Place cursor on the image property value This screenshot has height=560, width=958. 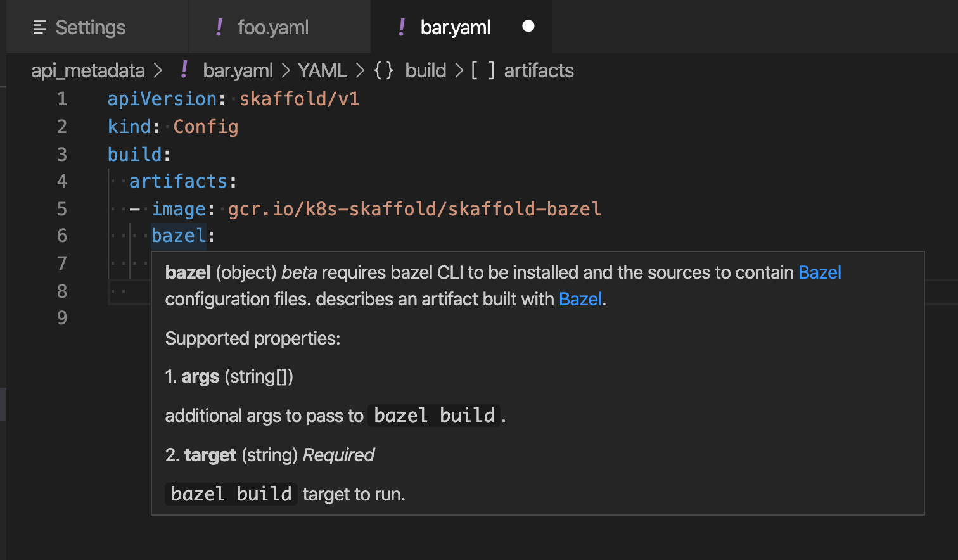pos(415,208)
